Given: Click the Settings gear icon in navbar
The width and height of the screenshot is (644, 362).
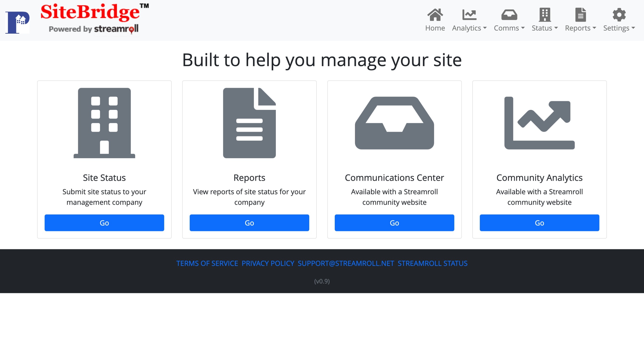Looking at the screenshot, I should click(x=619, y=15).
